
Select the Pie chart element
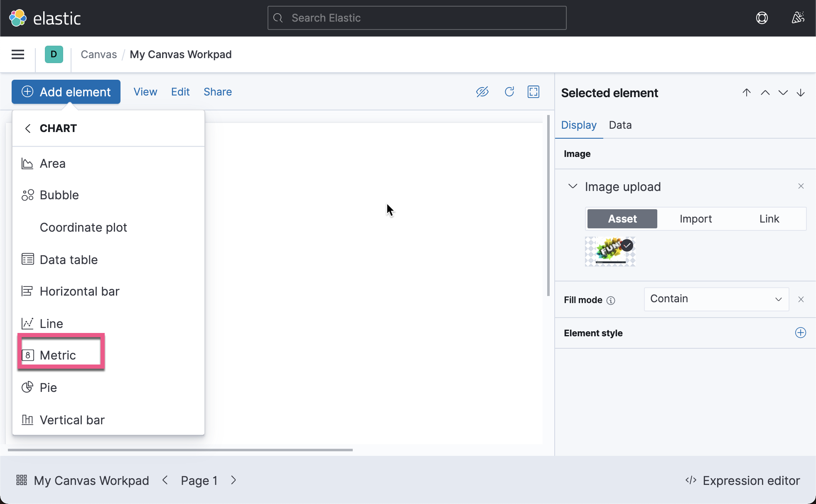tap(49, 387)
